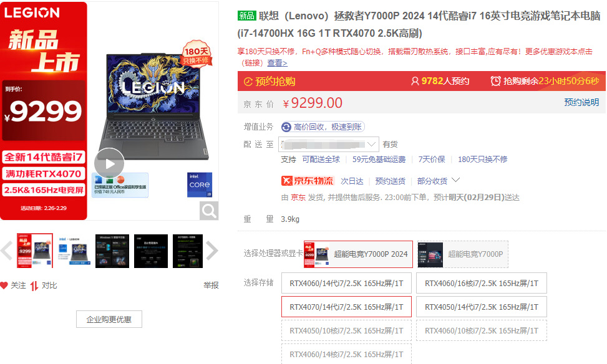Show previous thumbnails with left arrow
Viewport: 607px width, 364px height.
click(x=7, y=251)
